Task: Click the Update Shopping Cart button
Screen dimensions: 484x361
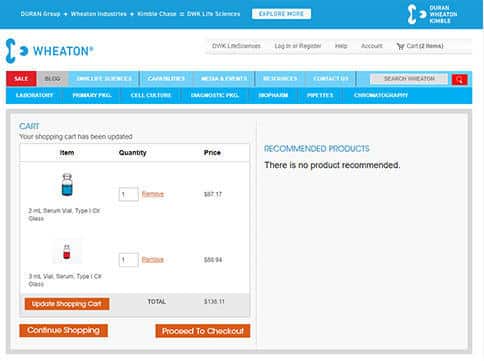Action: click(67, 304)
